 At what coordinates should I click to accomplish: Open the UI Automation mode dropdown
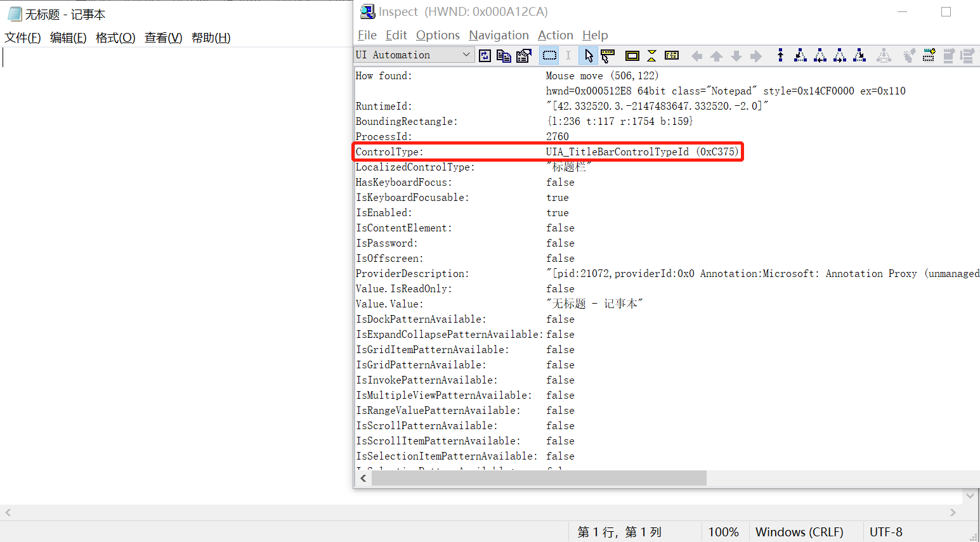click(x=414, y=55)
